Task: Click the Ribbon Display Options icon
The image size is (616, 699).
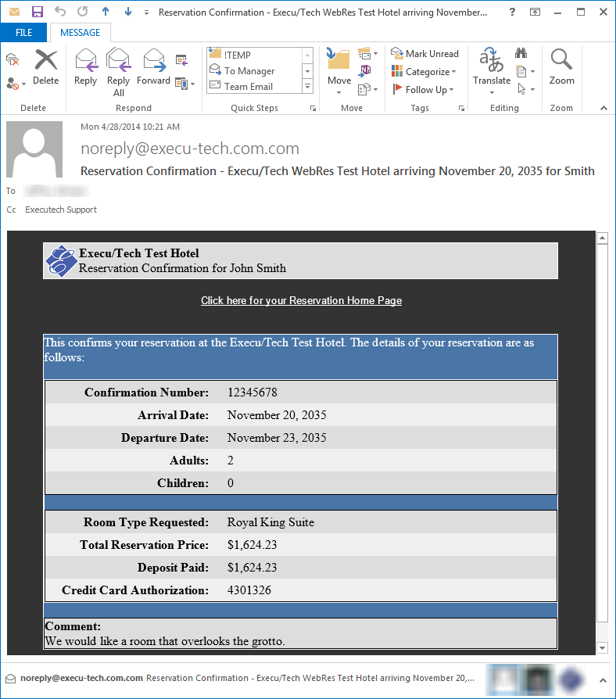Action: click(x=535, y=12)
